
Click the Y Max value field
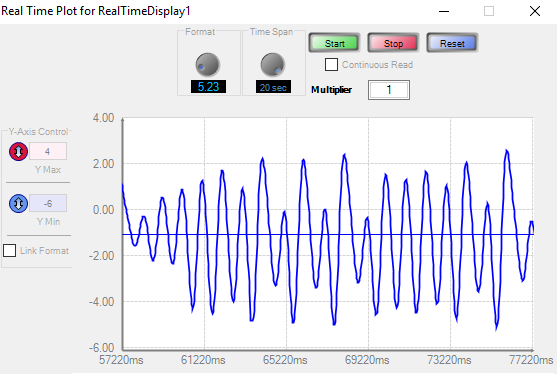(x=48, y=151)
